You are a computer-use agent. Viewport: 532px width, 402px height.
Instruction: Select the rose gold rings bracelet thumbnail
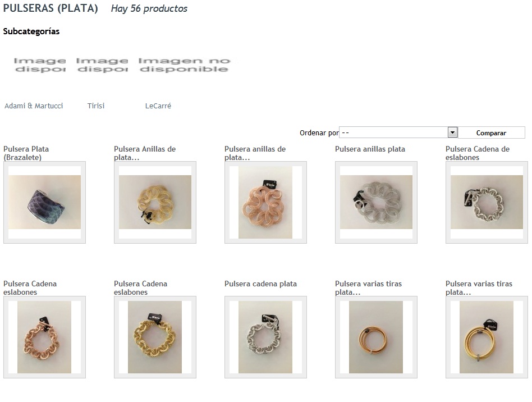pyautogui.click(x=265, y=202)
